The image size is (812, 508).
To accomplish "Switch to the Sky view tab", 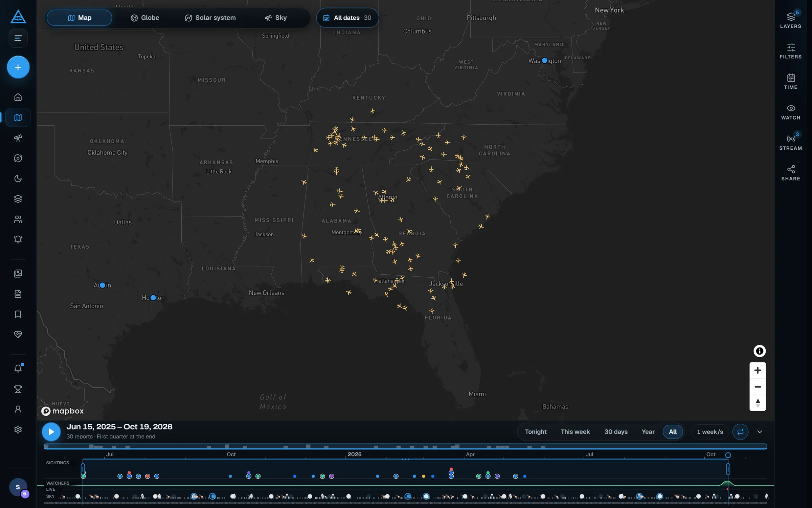I will (275, 18).
